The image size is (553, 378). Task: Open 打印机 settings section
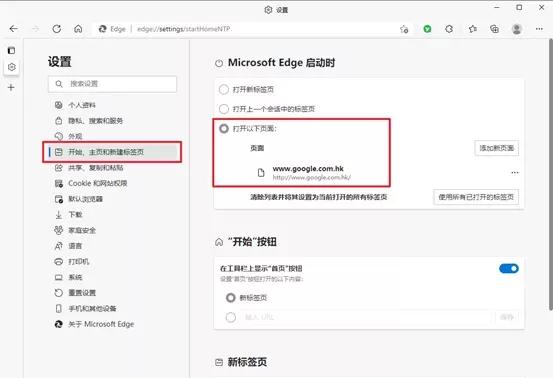[x=72, y=261]
